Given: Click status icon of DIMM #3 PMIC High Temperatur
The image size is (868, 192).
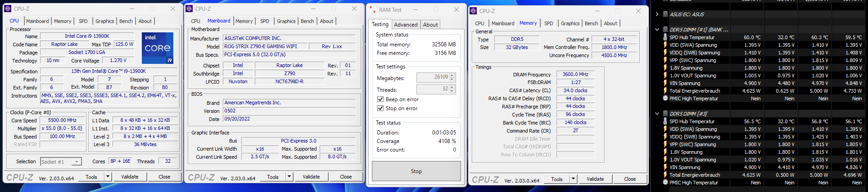Looking at the screenshot, I should pyautogui.click(x=665, y=183).
